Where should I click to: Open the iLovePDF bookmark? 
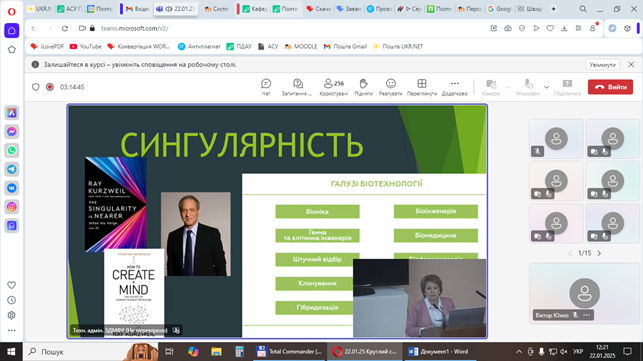47,46
